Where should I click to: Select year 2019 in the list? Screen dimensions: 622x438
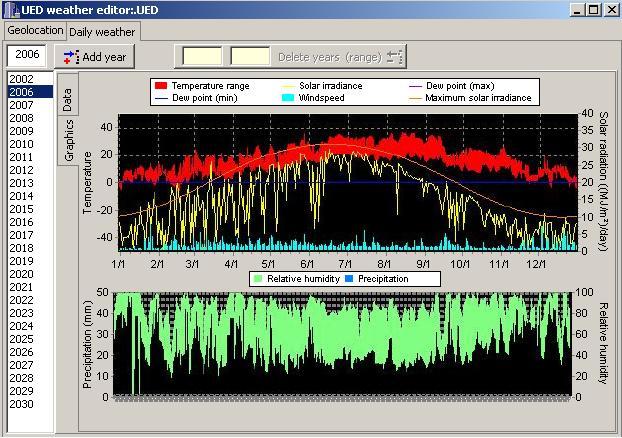click(30, 261)
